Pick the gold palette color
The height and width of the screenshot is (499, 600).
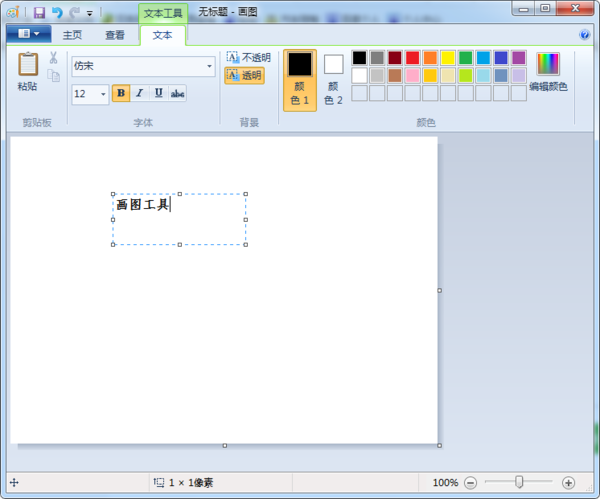(430, 75)
